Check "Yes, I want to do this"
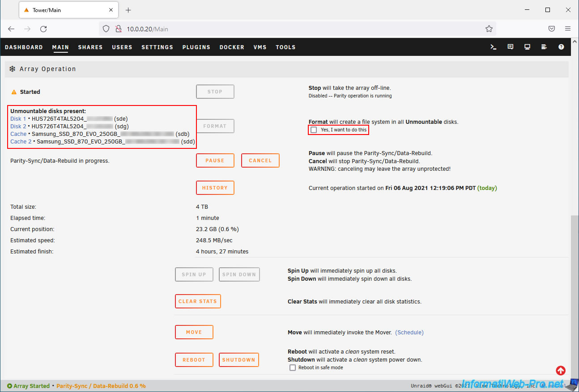 point(314,130)
